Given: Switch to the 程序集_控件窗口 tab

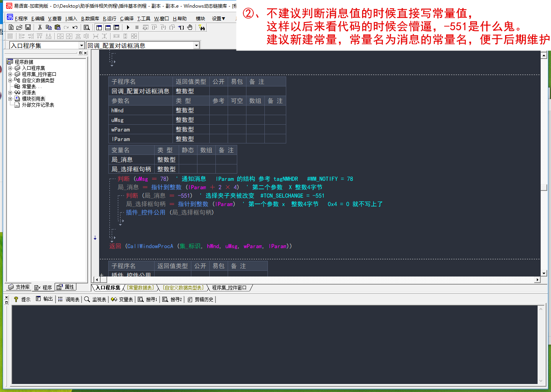Looking at the screenshot, I should pyautogui.click(x=229, y=288).
